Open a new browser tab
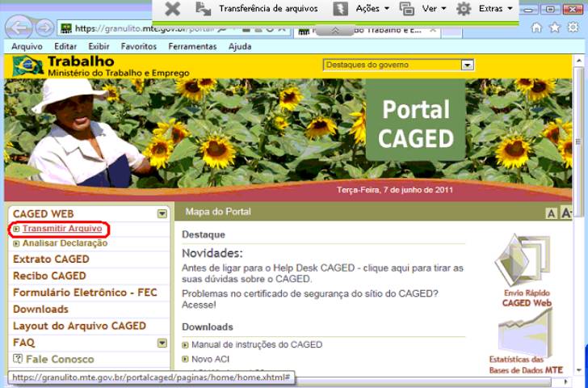 tap(451, 32)
